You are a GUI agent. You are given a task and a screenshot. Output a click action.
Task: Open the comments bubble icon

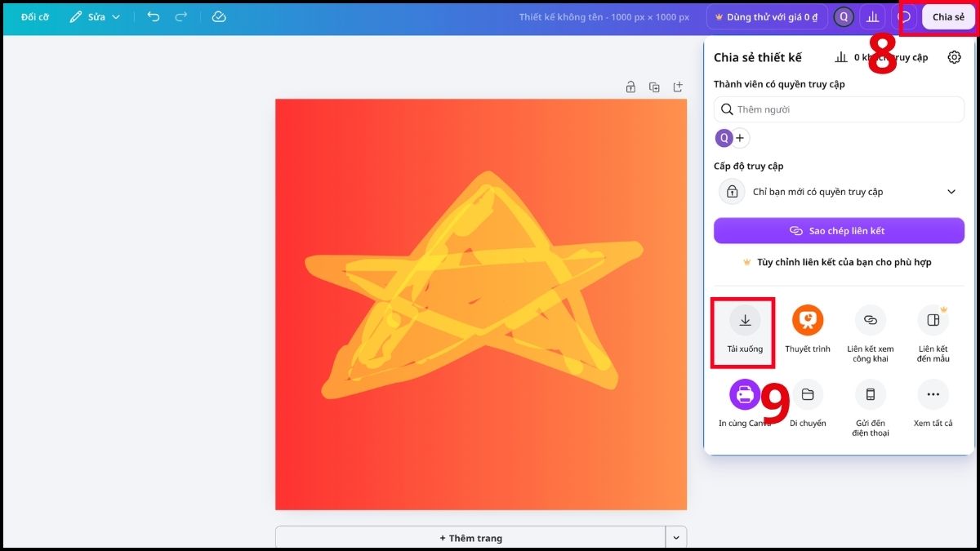point(904,16)
